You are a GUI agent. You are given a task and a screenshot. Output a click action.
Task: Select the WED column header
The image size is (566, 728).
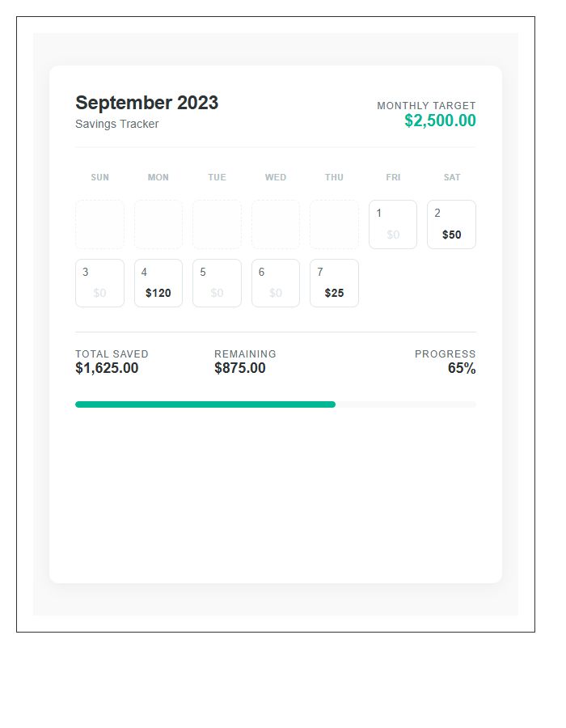click(x=276, y=177)
